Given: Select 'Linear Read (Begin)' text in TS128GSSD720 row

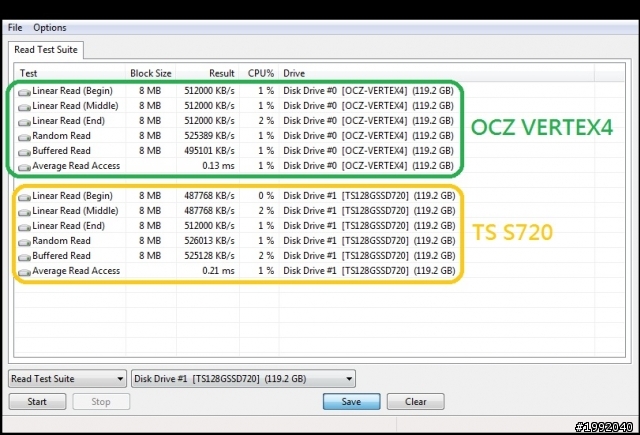Looking at the screenshot, I should click(x=73, y=196).
